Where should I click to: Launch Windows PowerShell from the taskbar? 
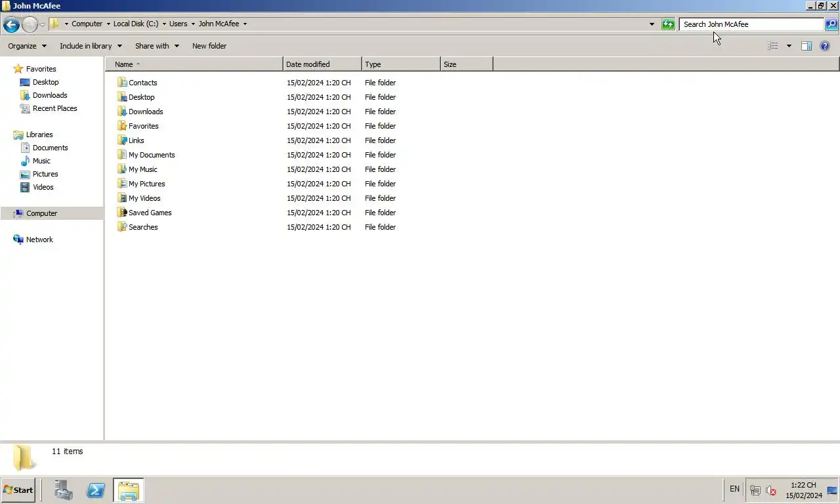[96, 490]
